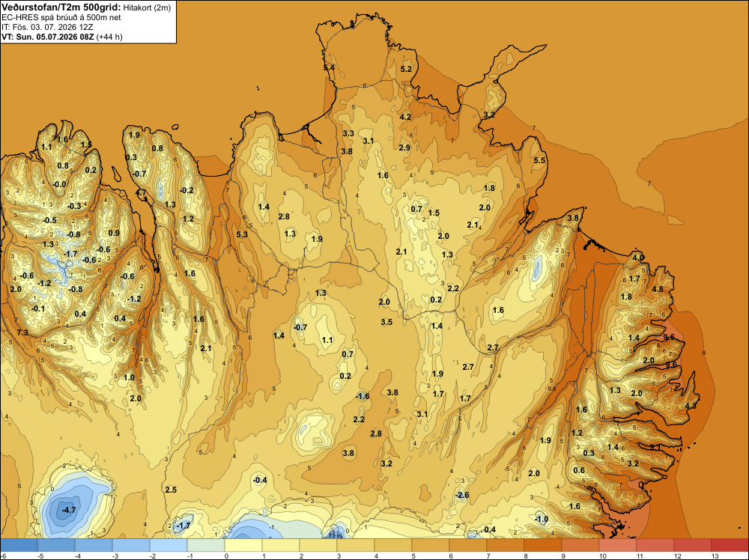The height and width of the screenshot is (560, 749).
Task: Select the east coast value '4.3'
Action: 691,406
